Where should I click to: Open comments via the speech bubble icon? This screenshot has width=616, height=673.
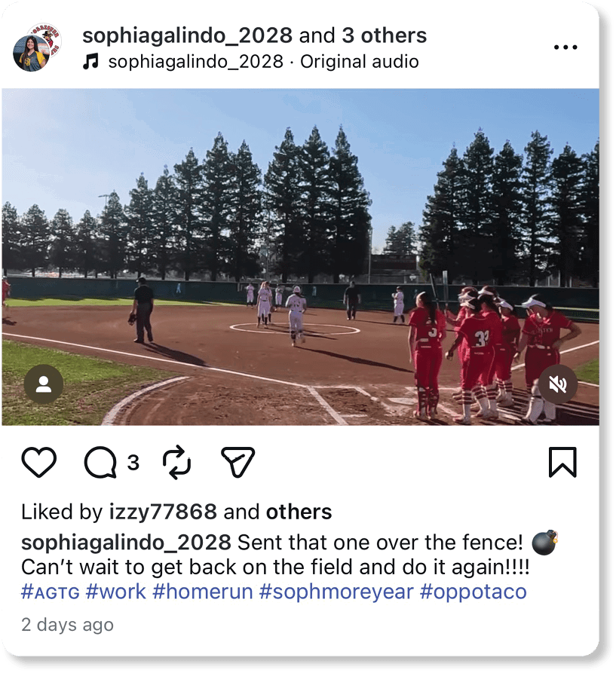(x=100, y=462)
